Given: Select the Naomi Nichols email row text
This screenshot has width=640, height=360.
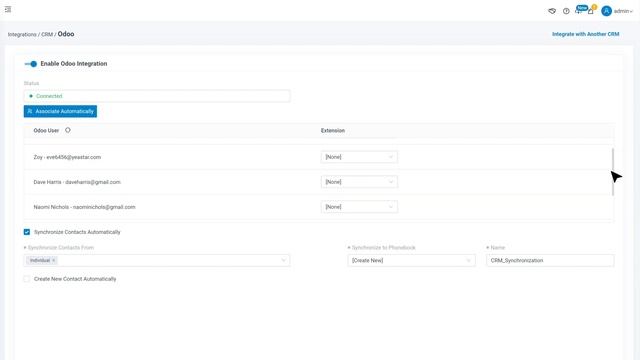Looking at the screenshot, I should (x=84, y=207).
